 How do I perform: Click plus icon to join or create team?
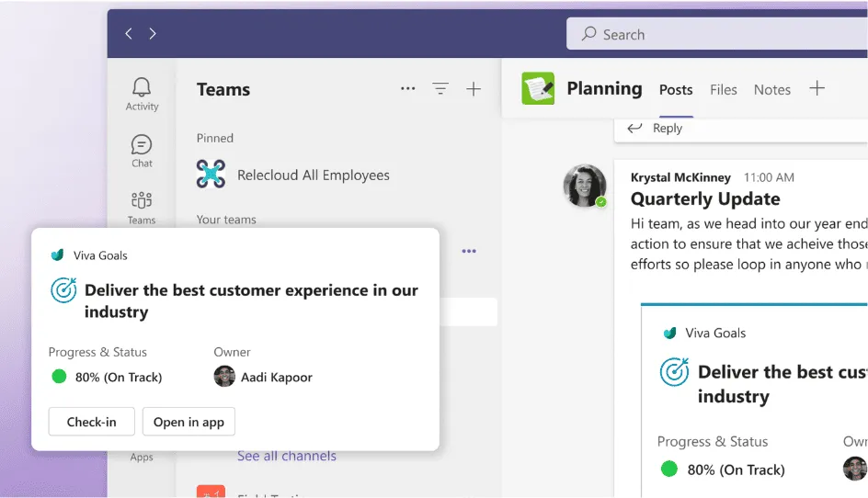[x=474, y=89]
